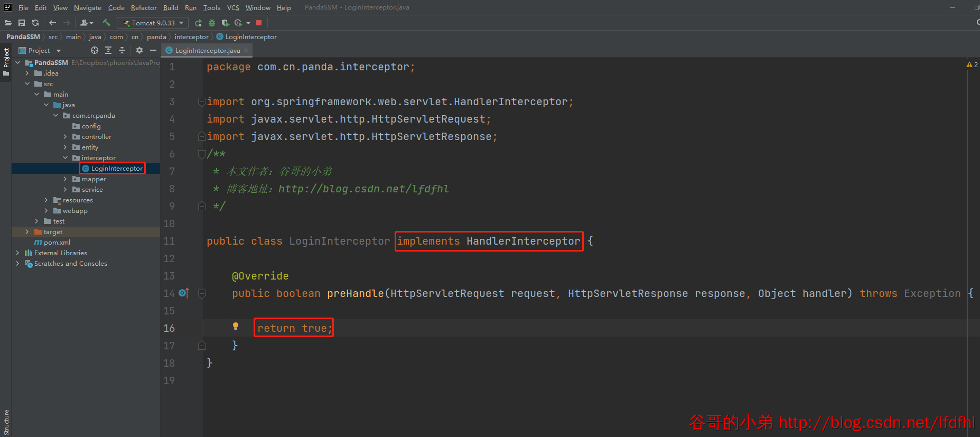Open the Tools menu
This screenshot has height=437, width=980.
(211, 7)
